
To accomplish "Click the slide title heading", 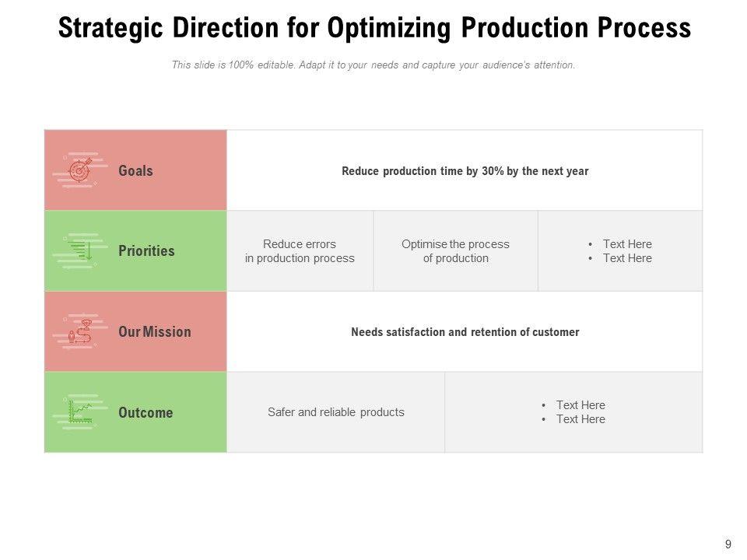I will (374, 29).
